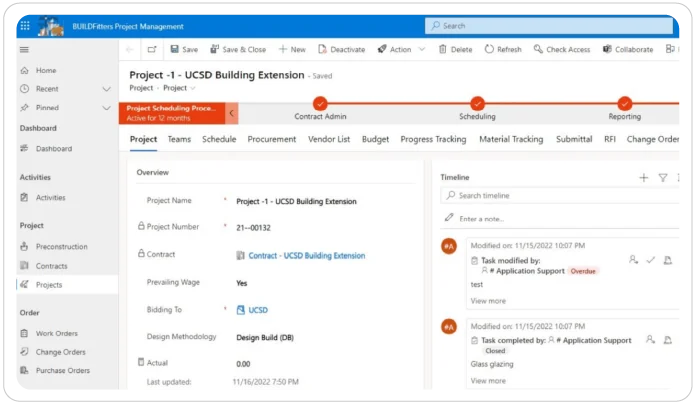Focus the top Search box
The height and width of the screenshot is (405, 696).
[x=550, y=26]
